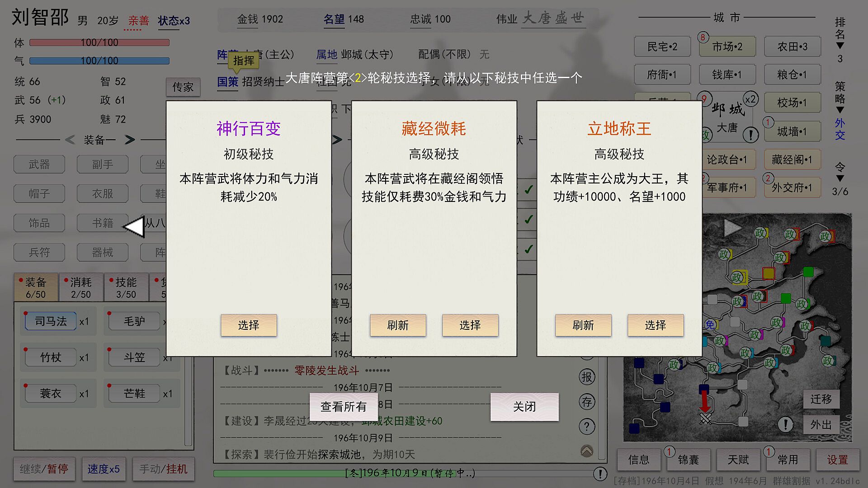Open the question mark help icon
This screenshot has height=488, width=868.
pos(586,426)
